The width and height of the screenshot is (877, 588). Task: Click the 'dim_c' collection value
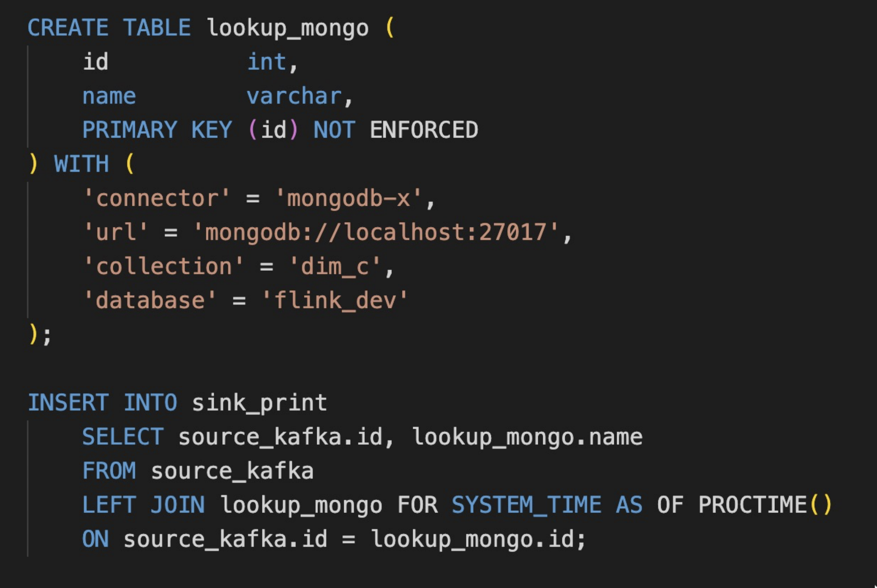tap(335, 267)
